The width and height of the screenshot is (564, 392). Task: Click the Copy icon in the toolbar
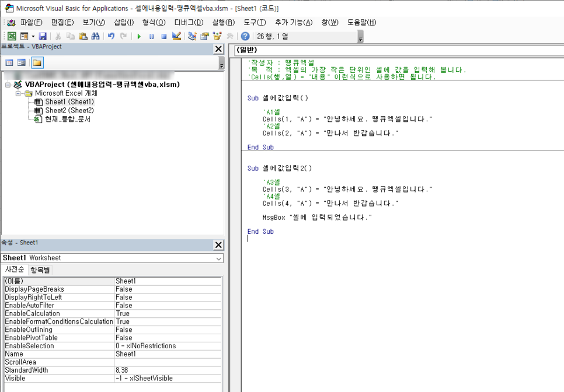(71, 36)
